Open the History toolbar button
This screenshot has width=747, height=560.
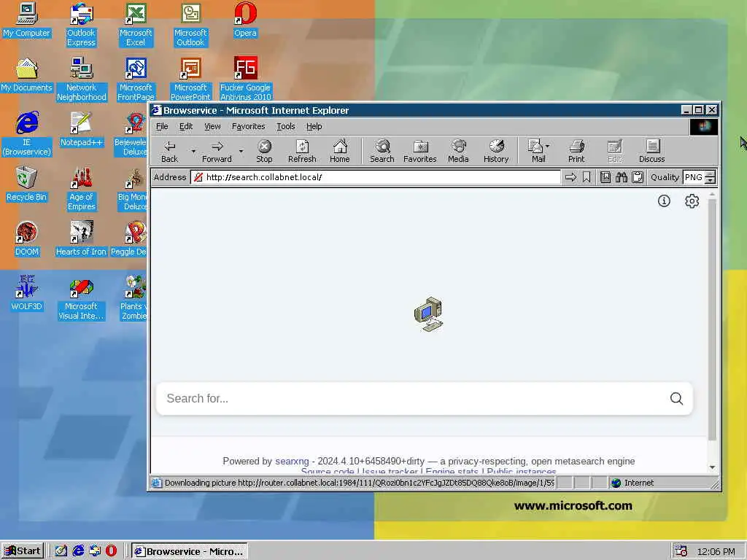click(496, 152)
